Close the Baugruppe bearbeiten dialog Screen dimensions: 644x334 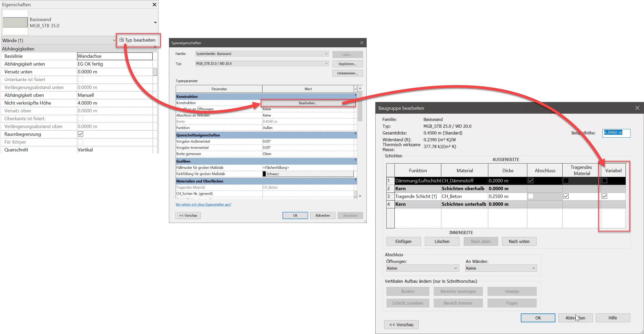(x=637, y=108)
